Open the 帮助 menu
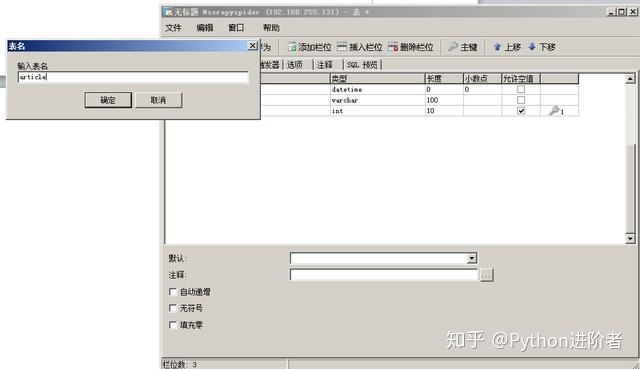The width and height of the screenshot is (640, 369). (271, 27)
